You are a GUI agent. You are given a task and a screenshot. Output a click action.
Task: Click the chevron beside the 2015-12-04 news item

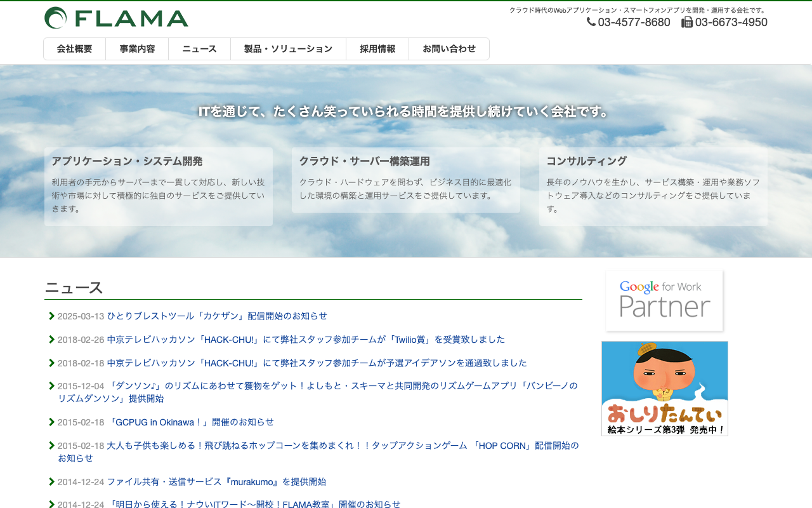coord(51,385)
